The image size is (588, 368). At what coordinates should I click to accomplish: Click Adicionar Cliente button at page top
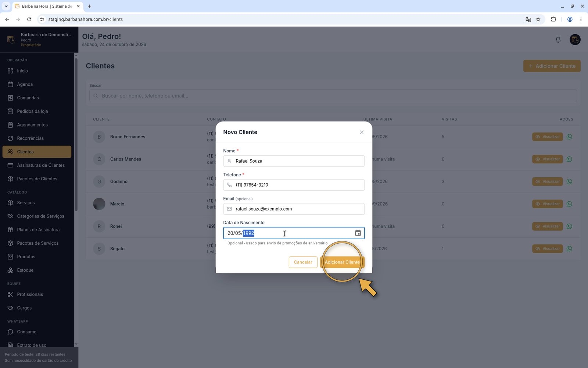pos(552,66)
